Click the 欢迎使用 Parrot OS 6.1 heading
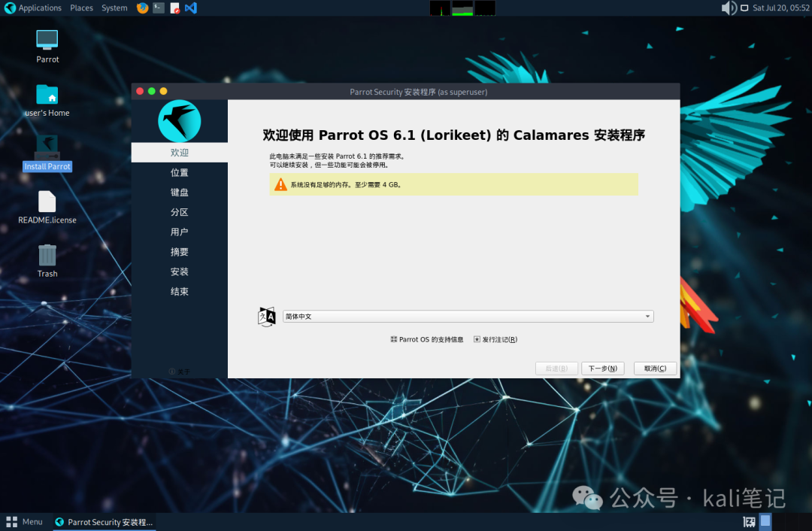Screen dimensions: 812x531 453,135
